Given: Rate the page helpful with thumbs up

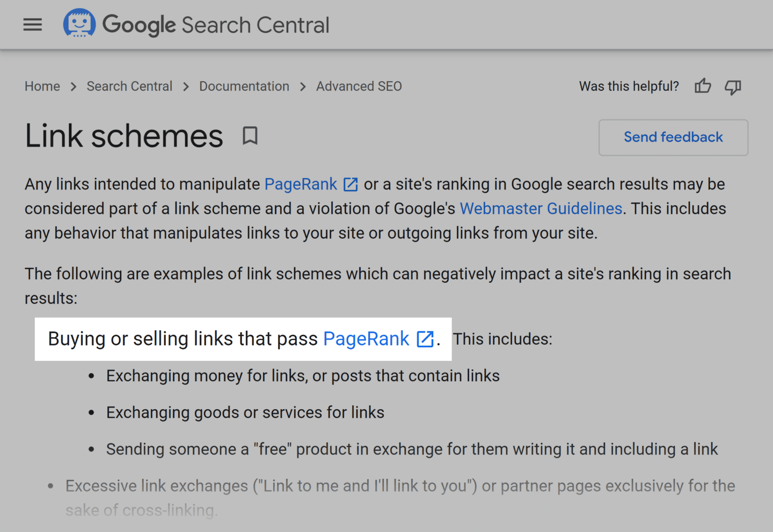Looking at the screenshot, I should point(703,86).
